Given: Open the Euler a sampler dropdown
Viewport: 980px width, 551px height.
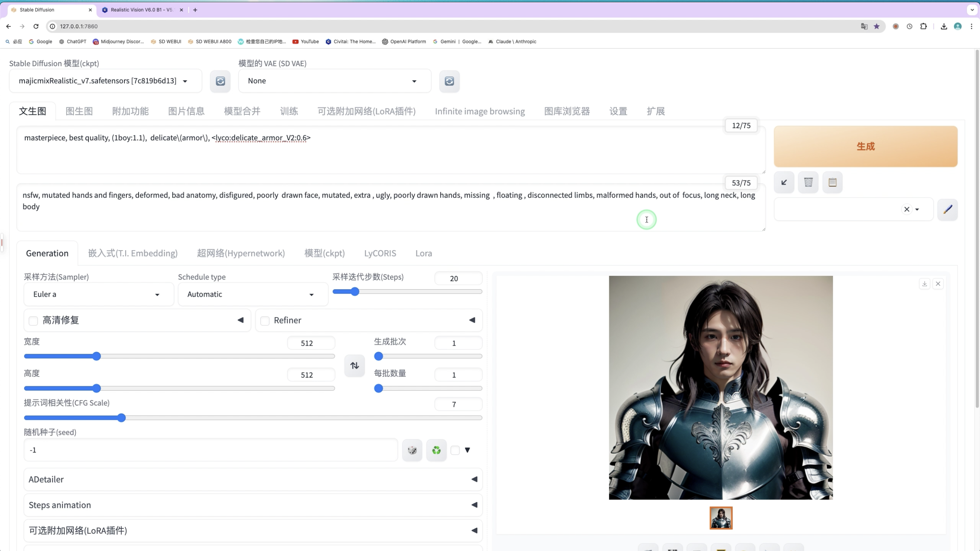Looking at the screenshot, I should click(x=99, y=295).
